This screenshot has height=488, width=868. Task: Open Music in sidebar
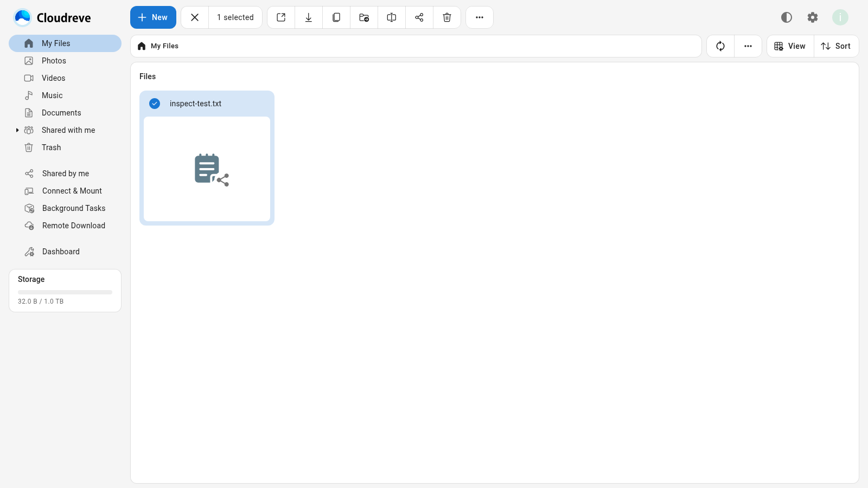click(x=65, y=95)
